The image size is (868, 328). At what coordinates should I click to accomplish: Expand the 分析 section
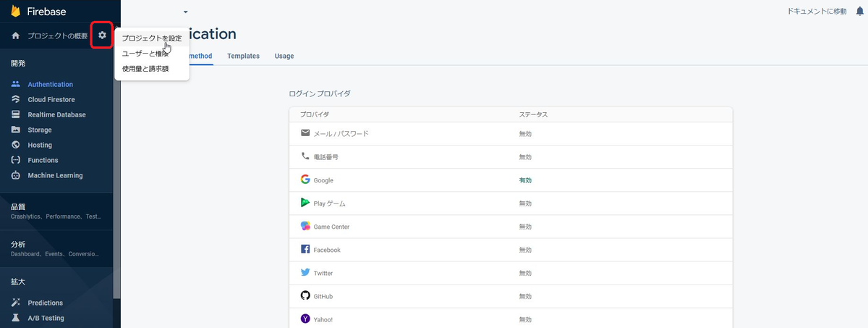click(56, 248)
